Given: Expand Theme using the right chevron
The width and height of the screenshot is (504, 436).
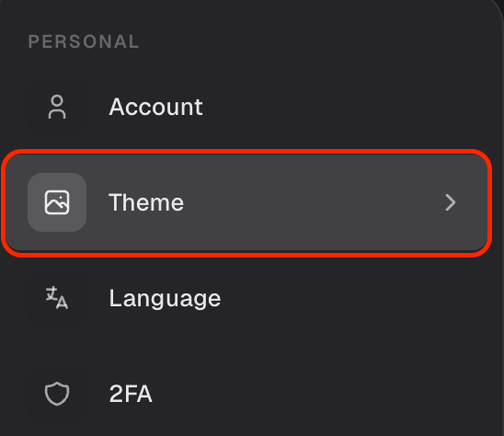Looking at the screenshot, I should [x=451, y=202].
